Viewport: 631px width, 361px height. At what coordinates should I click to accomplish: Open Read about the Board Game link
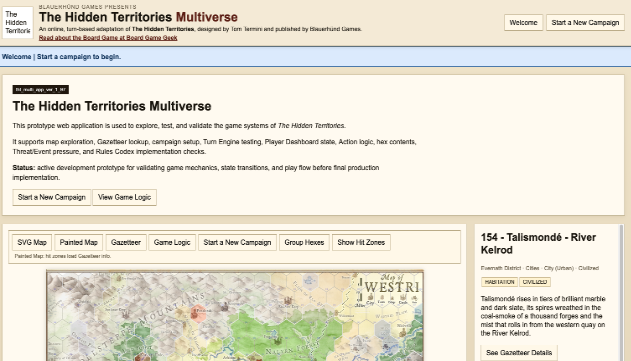coord(108,38)
